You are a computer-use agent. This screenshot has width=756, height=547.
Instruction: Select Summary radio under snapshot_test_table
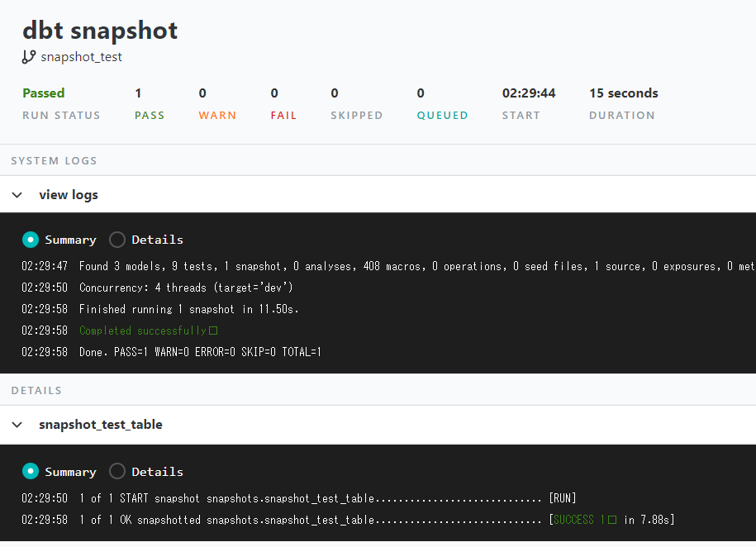[x=31, y=472]
